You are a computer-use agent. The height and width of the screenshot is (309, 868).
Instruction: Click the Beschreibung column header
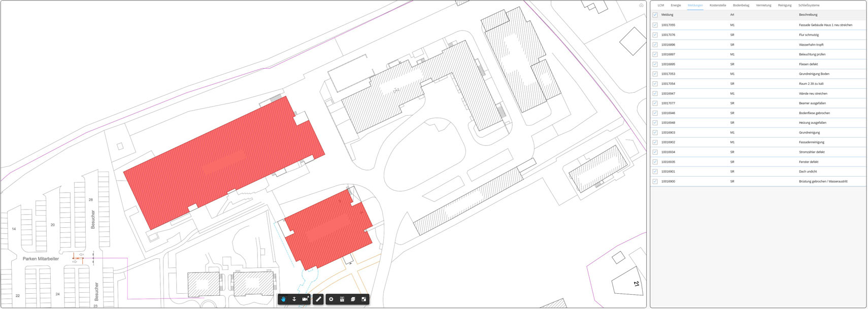[808, 15]
